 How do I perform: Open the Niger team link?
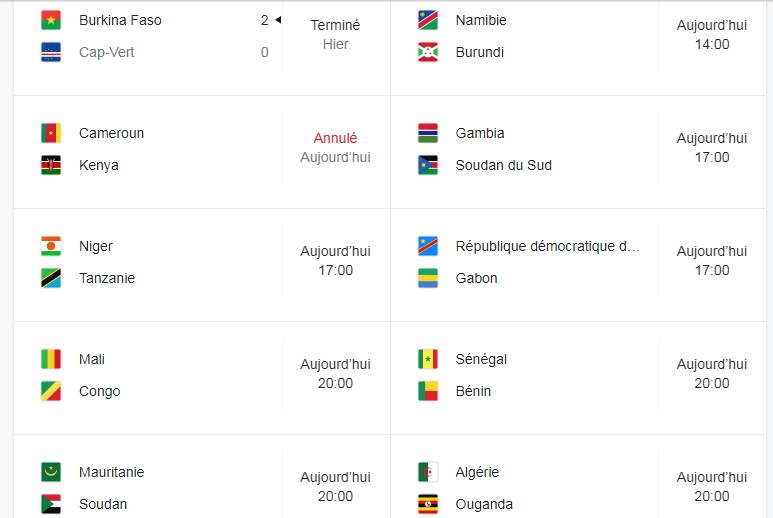click(96, 246)
